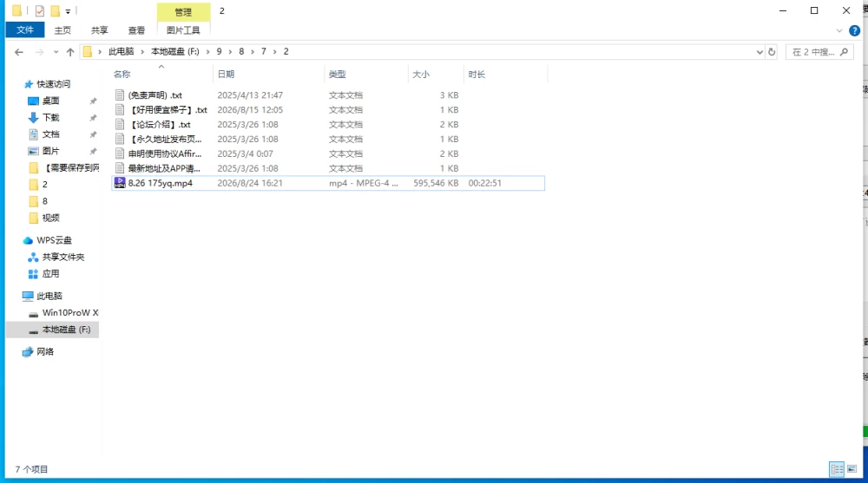This screenshot has width=868, height=483.
Task: Sort by the 日期 column header
Action: (x=226, y=74)
